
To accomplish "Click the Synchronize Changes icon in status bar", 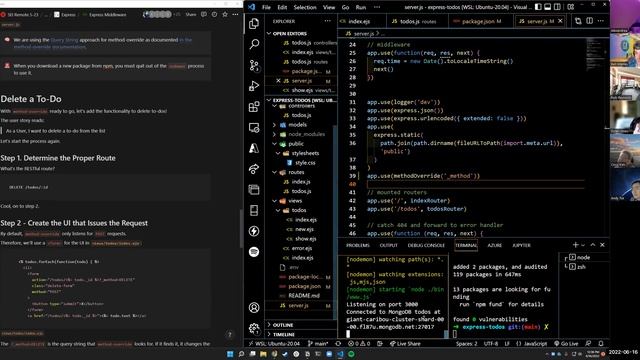I will point(338,344).
